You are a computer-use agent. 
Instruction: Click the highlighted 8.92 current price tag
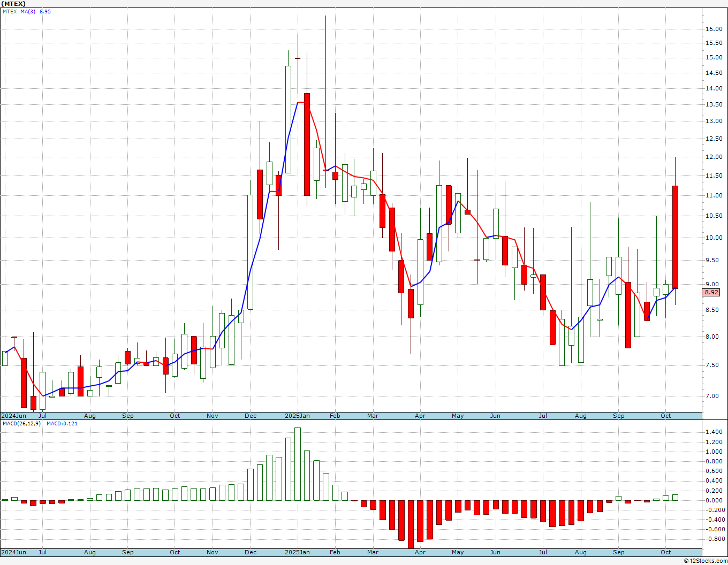point(711,292)
